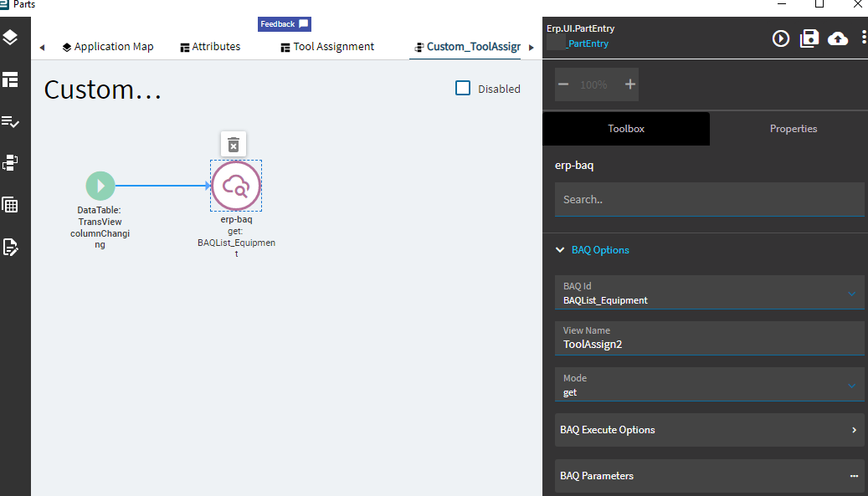Open the layout grid sidebar icon
This screenshot has width=868, height=496.
pyautogui.click(x=11, y=79)
